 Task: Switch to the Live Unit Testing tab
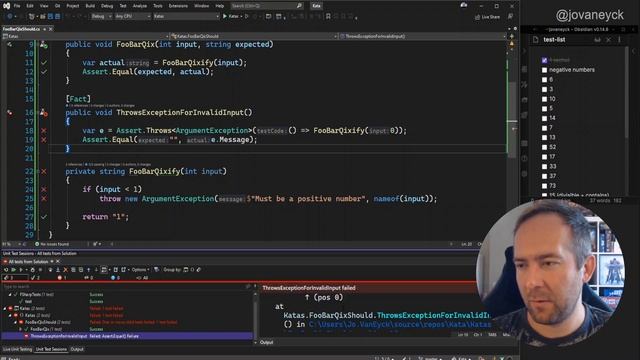tap(17, 349)
